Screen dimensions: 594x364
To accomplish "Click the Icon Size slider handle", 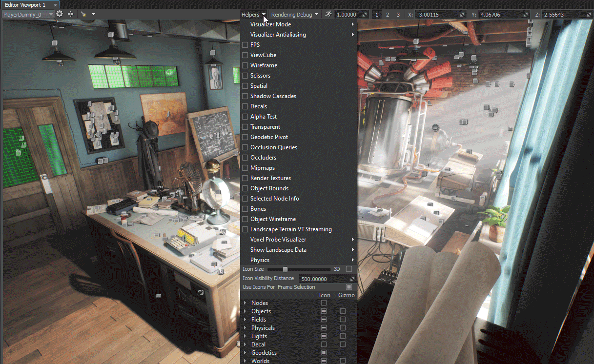I will (285, 269).
